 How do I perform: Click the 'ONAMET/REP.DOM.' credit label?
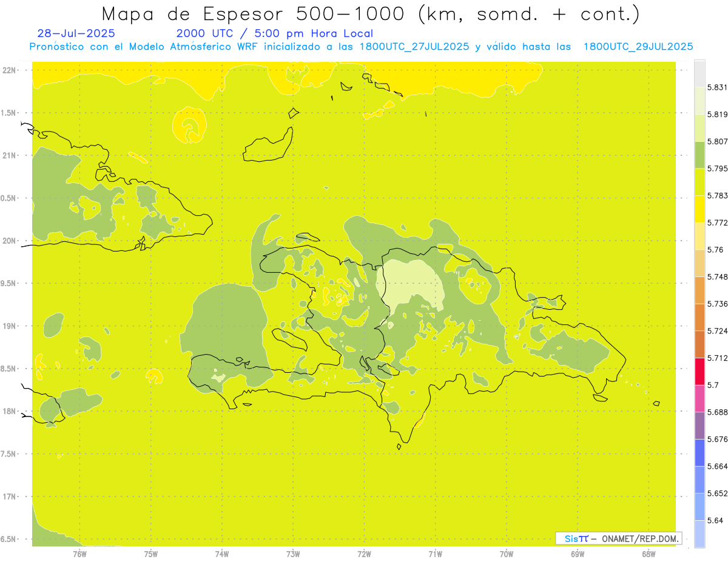[641, 538]
